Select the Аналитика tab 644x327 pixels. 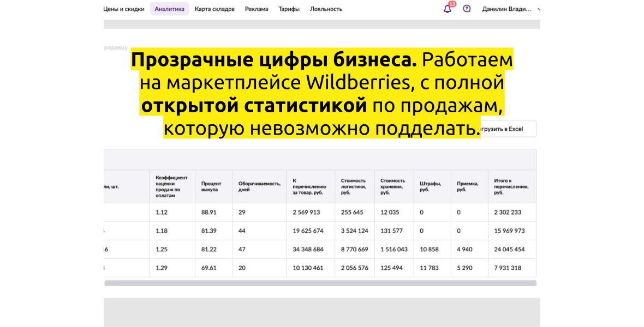pyautogui.click(x=169, y=9)
